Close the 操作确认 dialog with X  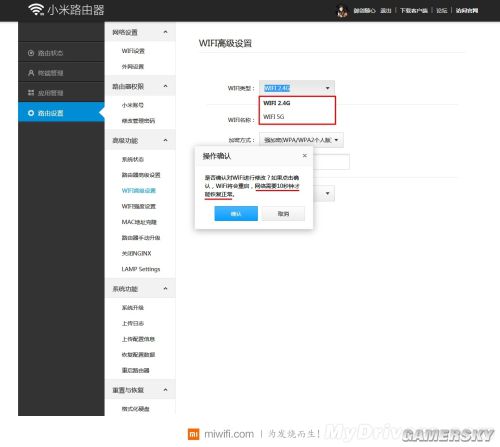coord(304,156)
